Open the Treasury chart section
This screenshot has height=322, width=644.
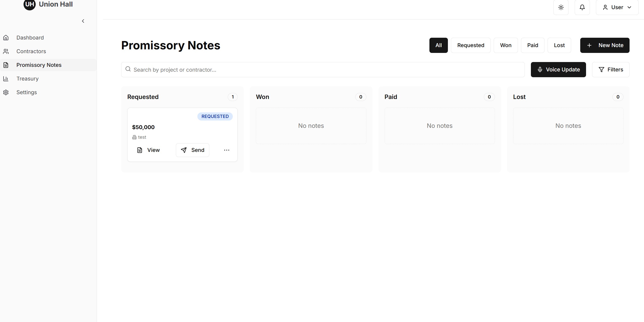click(x=27, y=79)
